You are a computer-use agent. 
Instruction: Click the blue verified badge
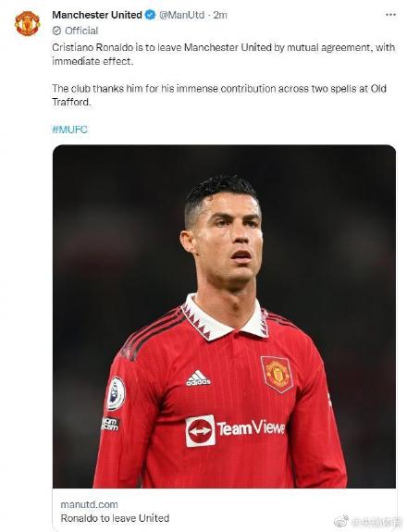(150, 15)
